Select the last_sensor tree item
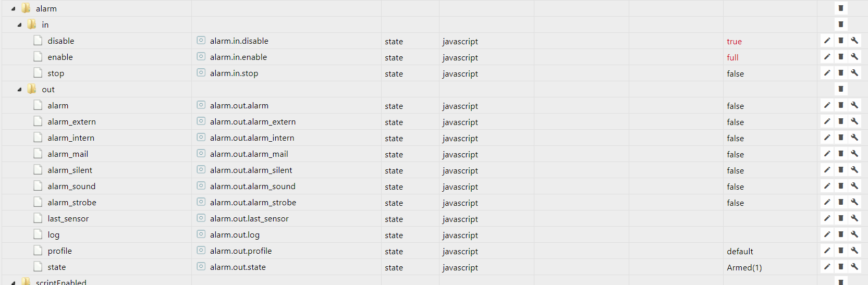Viewport: 868px width, 285px height. (68, 219)
